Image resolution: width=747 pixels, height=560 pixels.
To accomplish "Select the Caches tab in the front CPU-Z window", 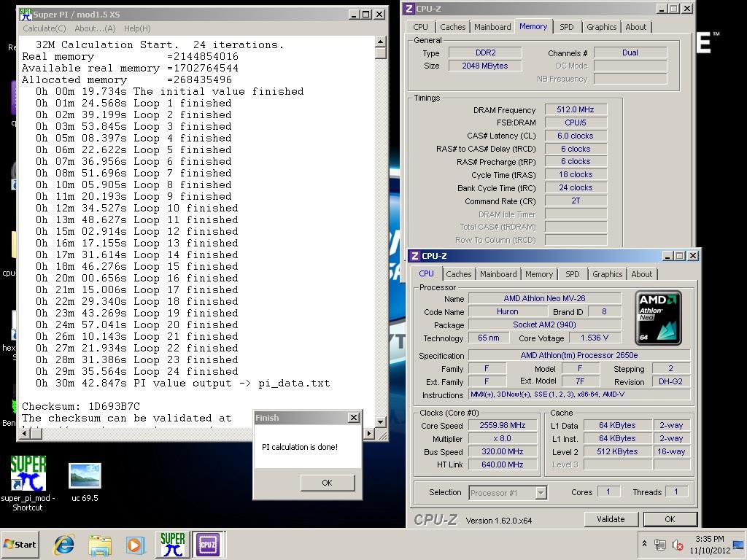I will coord(459,274).
